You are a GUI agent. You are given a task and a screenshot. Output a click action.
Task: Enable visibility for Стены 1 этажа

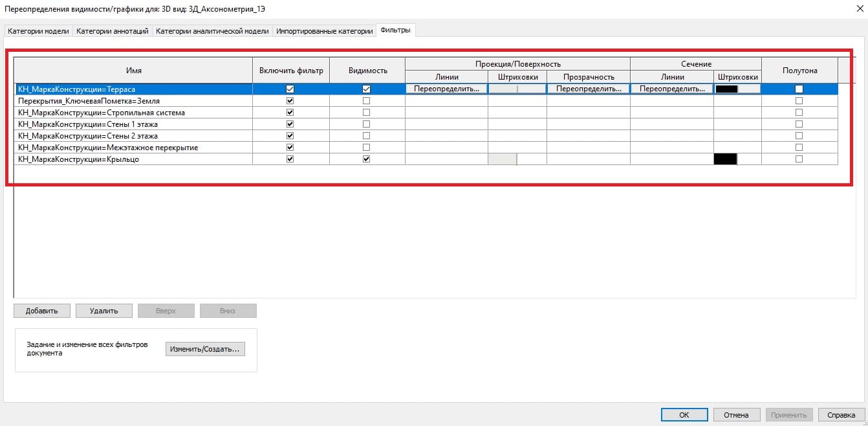tap(367, 124)
